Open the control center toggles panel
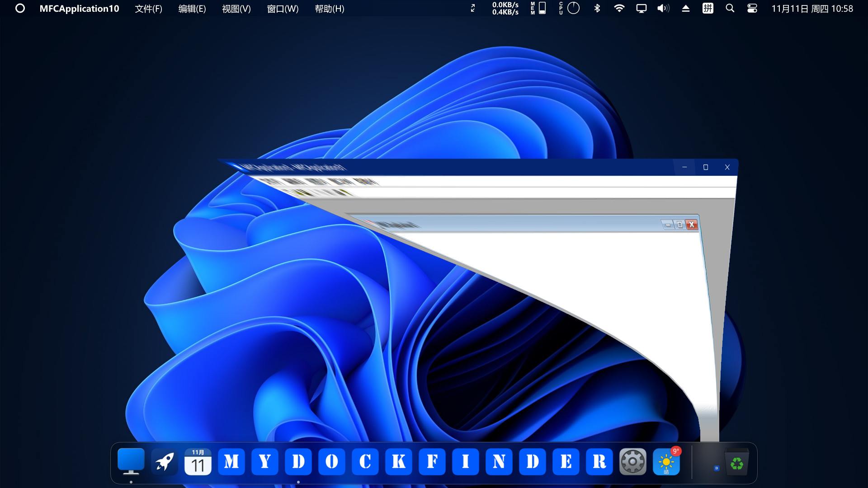 click(x=751, y=8)
